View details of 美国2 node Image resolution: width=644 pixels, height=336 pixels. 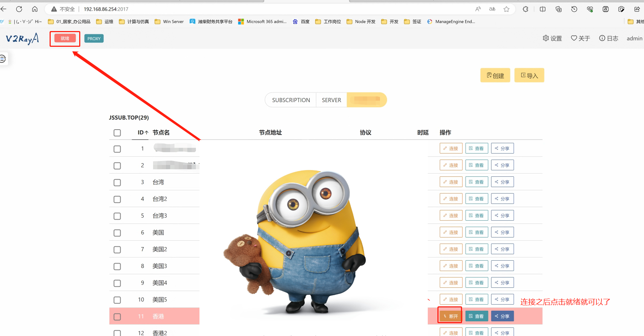tap(477, 249)
